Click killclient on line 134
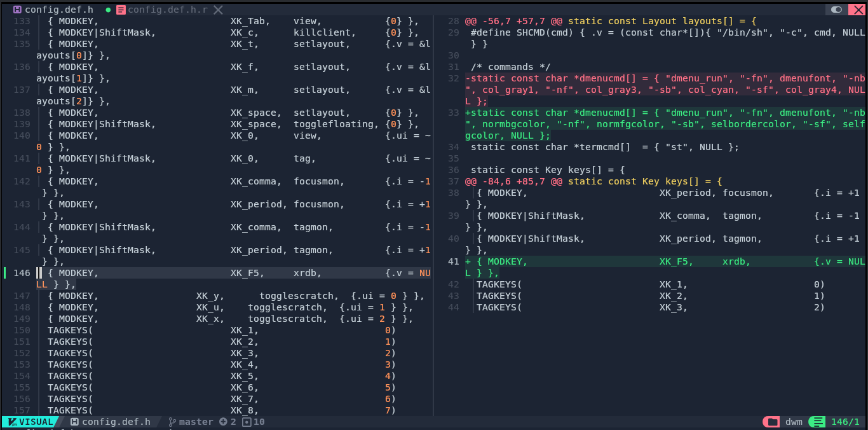Screen dimensions: 868x430 (319, 32)
